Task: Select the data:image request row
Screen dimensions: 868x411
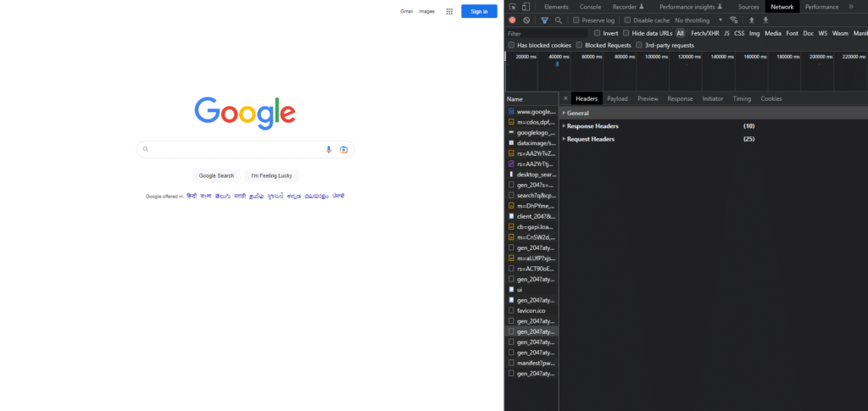Action: tap(532, 142)
